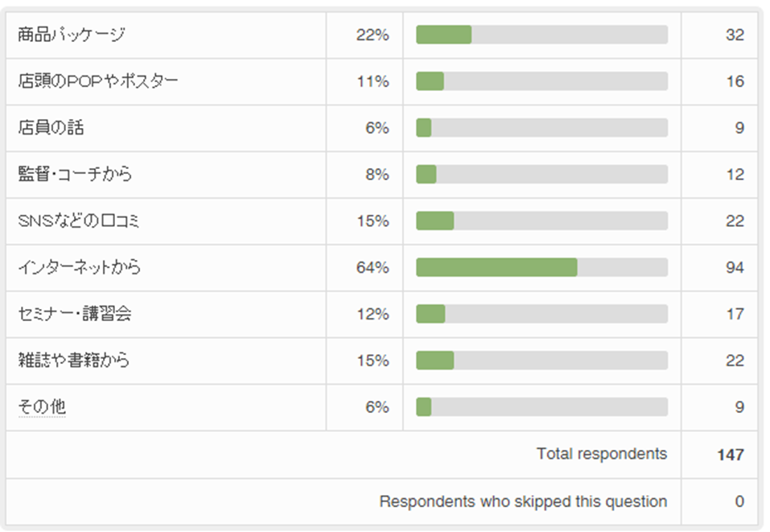Click the 監督・コーチから row label
The height and width of the screenshot is (532, 770).
click(75, 175)
